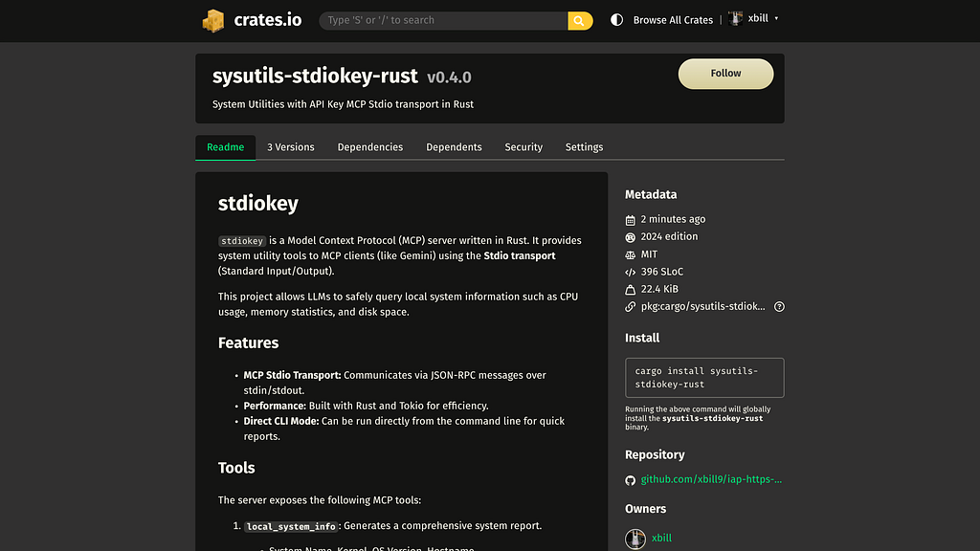Screen dimensions: 980x551
Task: Click the crate description 'System Utilities with API Key' text
Action: click(x=343, y=104)
